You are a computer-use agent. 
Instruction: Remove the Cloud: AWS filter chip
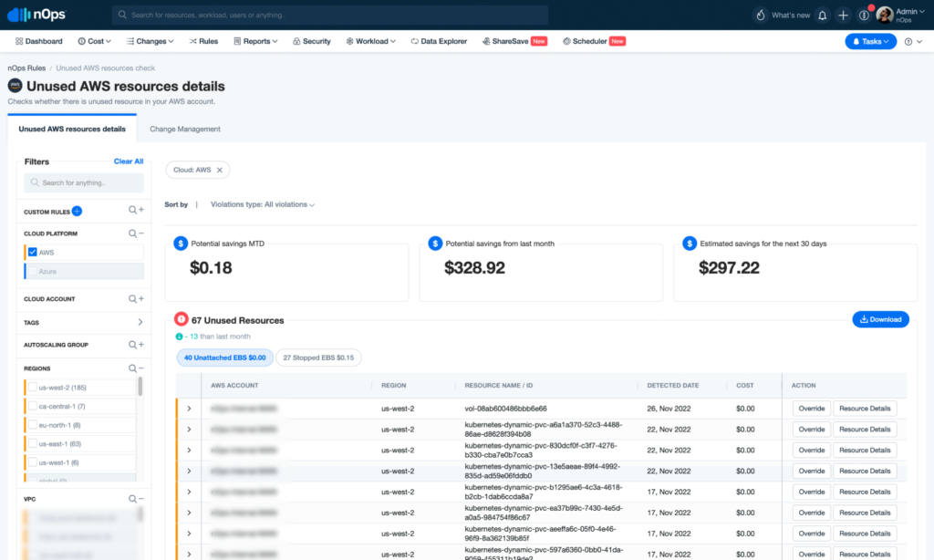[x=220, y=171]
